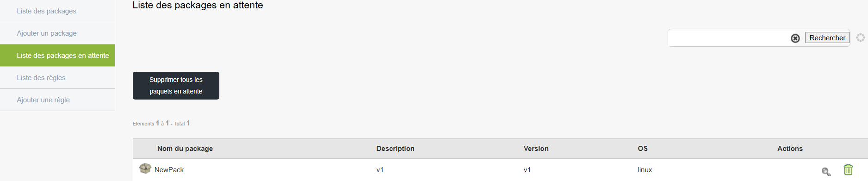The height and width of the screenshot is (181, 868).
Task: View NewPack details with magnifier icon
Action: pyautogui.click(x=826, y=172)
